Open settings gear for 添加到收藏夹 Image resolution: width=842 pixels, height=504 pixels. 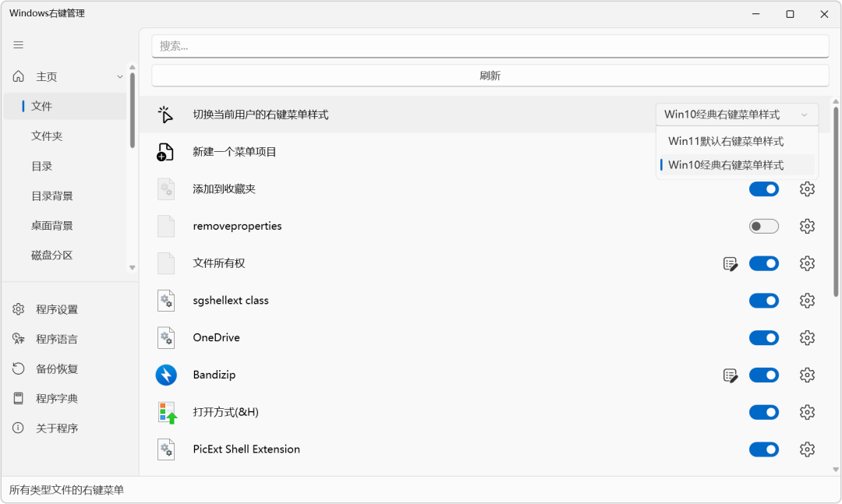pyautogui.click(x=807, y=189)
